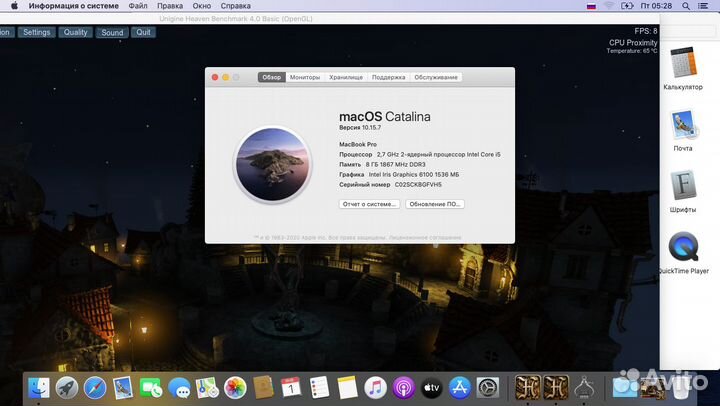
Task: Open Music from the Dock
Action: click(x=376, y=388)
